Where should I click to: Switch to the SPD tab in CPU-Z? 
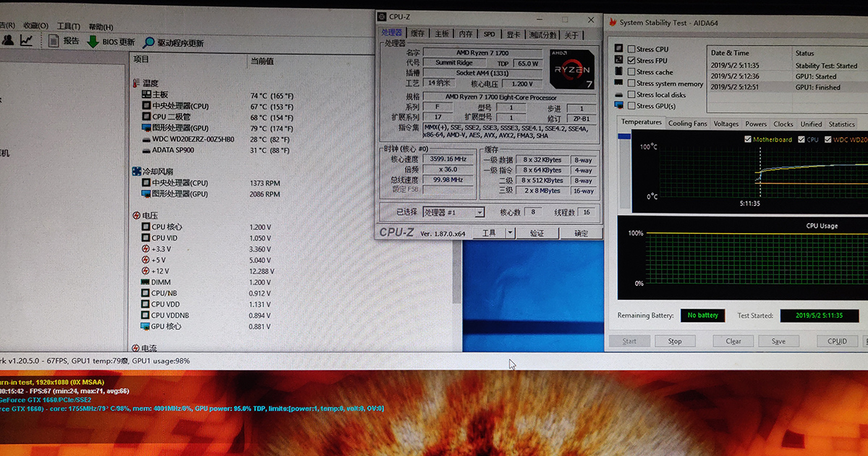click(490, 34)
